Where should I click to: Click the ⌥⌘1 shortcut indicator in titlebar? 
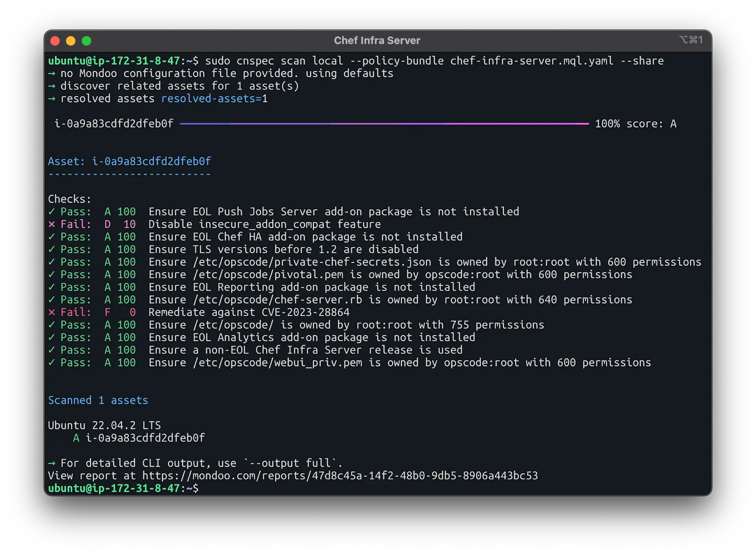tap(690, 41)
